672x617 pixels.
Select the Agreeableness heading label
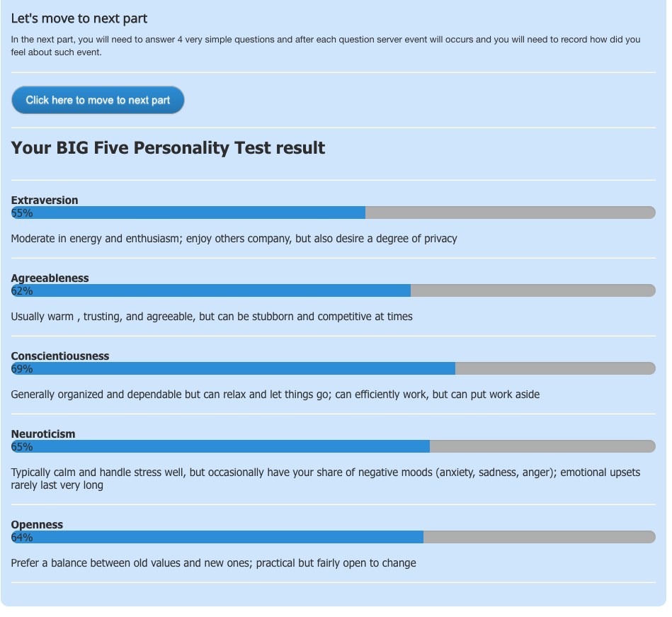(50, 280)
